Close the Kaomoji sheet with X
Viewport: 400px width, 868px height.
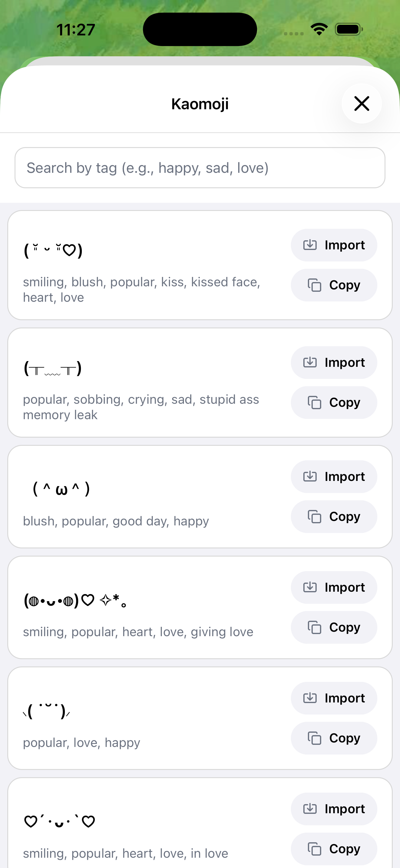click(x=362, y=104)
